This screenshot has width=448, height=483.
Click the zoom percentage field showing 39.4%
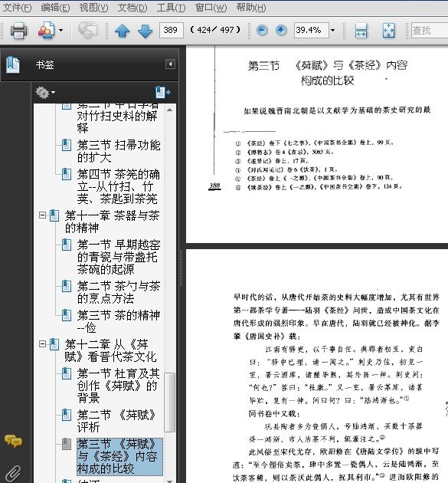tap(311, 30)
